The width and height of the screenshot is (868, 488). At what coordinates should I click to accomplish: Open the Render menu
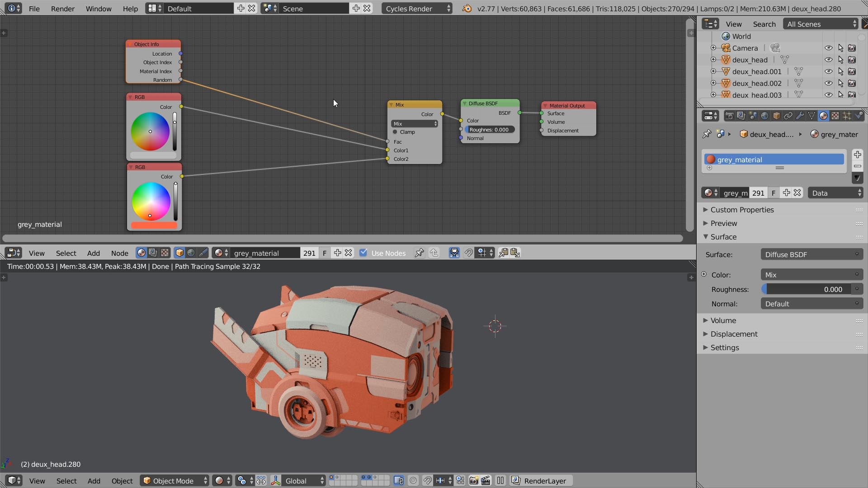(x=62, y=9)
